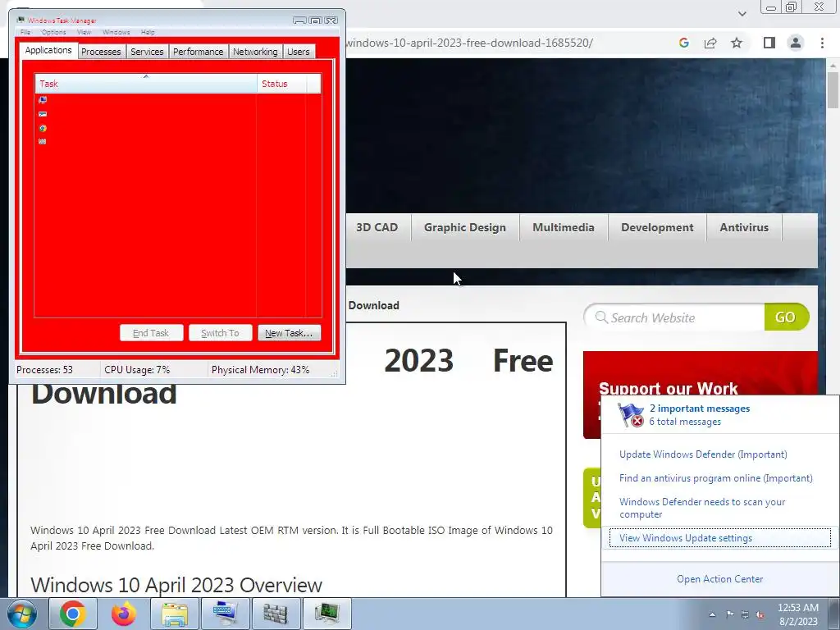
Task: Bookmark this page with the star icon
Action: click(737, 43)
